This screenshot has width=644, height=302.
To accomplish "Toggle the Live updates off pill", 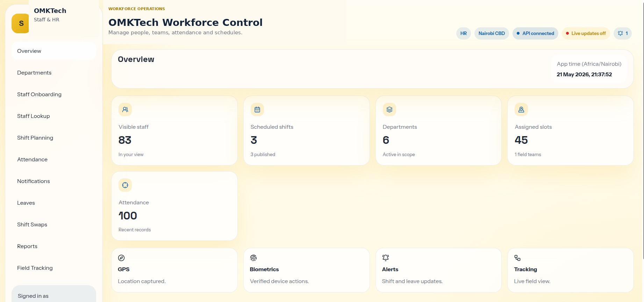I will click(x=586, y=33).
